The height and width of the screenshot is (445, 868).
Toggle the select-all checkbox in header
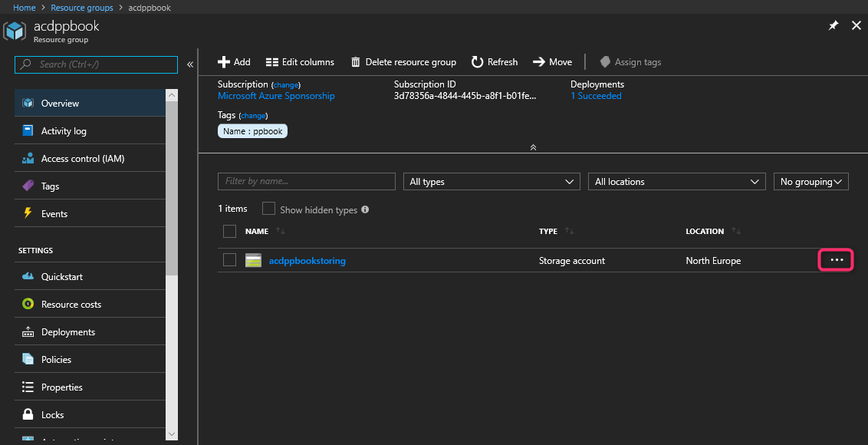click(x=229, y=231)
